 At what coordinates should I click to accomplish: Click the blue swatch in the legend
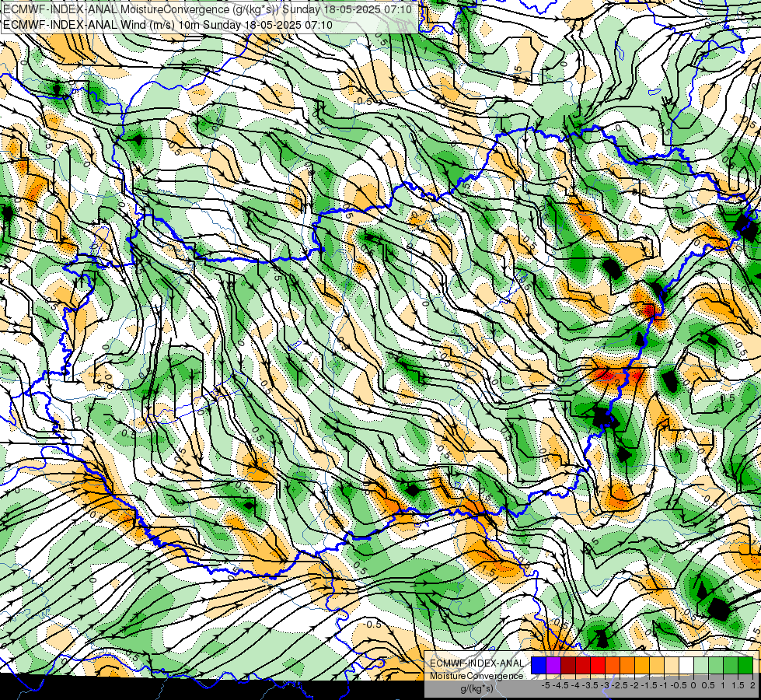coord(539,666)
